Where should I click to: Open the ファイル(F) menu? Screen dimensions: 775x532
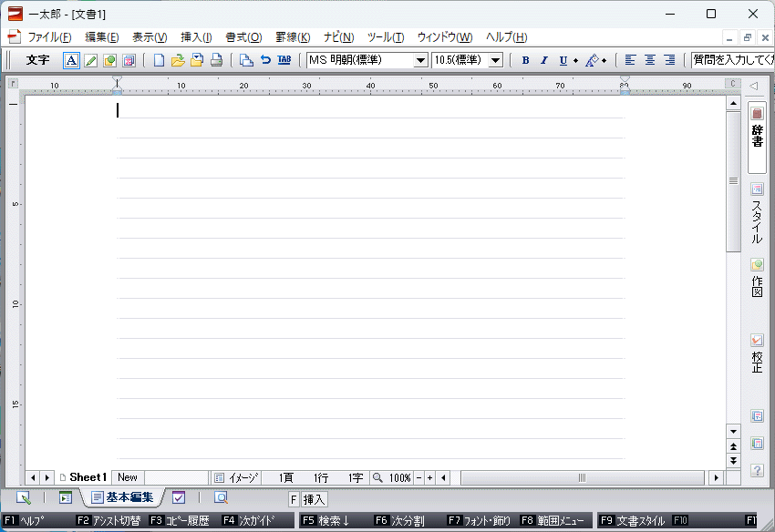[49, 37]
